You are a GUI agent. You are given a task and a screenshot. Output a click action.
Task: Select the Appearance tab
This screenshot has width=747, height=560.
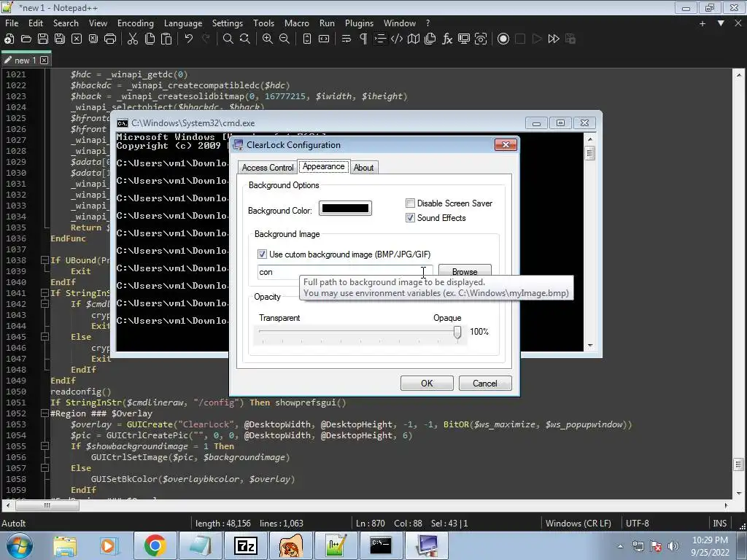(x=323, y=166)
